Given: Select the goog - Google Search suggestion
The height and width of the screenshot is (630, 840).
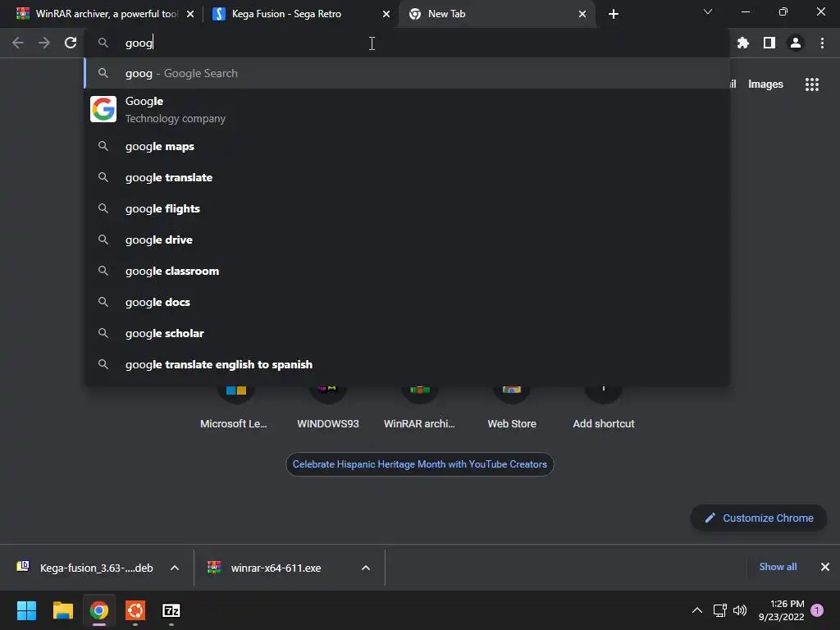Looking at the screenshot, I should pos(407,73).
